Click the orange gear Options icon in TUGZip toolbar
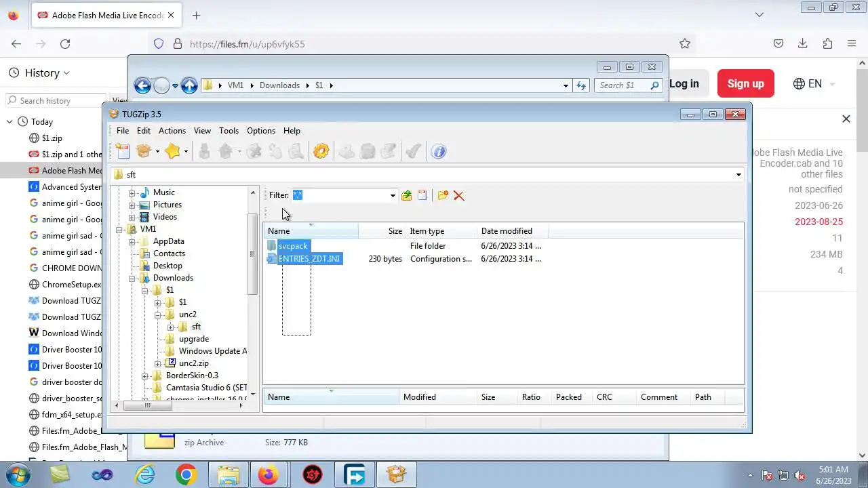The height and width of the screenshot is (488, 868). (x=321, y=151)
